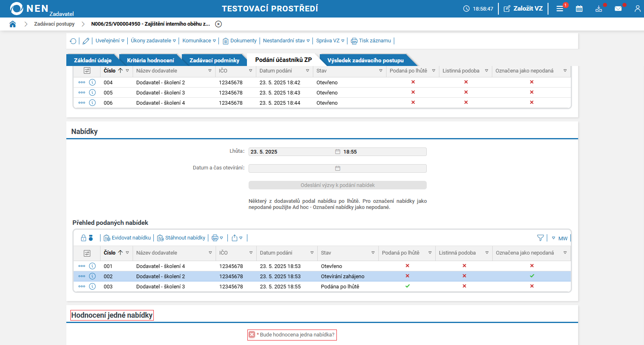Screen dimensions: 644x345
Task: Click the home icon in breadcrumb
Action: [x=13, y=24]
